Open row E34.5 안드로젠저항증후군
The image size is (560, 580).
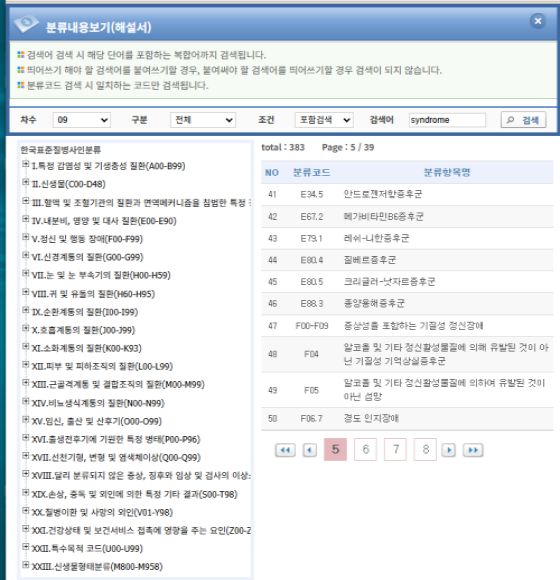[x=407, y=194]
